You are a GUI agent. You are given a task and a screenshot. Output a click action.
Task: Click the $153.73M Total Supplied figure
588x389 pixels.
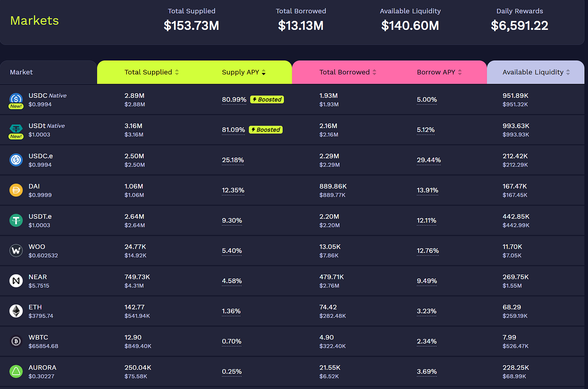192,26
